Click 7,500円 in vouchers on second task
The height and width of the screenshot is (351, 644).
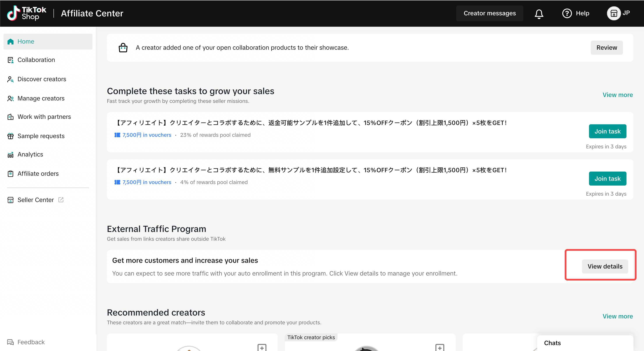click(x=147, y=182)
